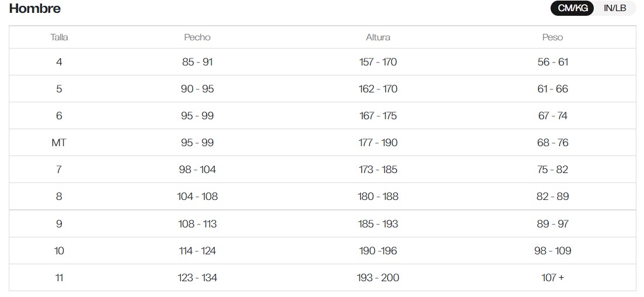Screen dimensions: 644x297
Task: Click height value 190 -196
Action: (x=378, y=251)
